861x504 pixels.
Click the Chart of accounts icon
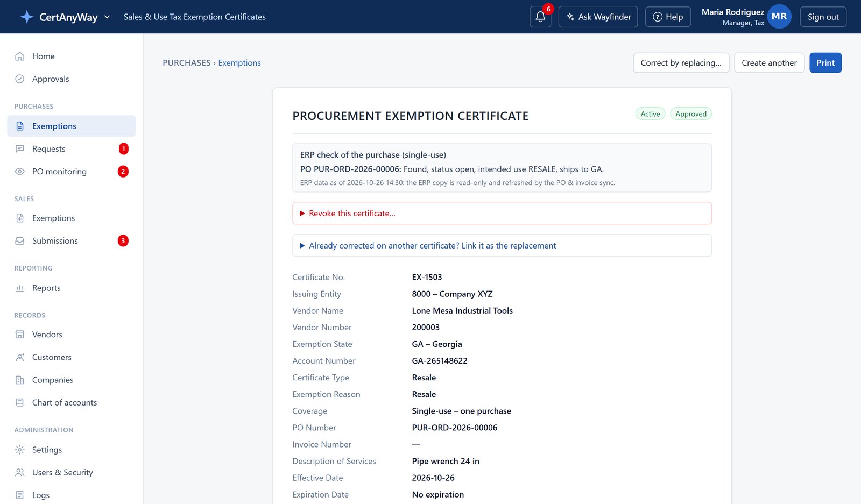pos(20,402)
